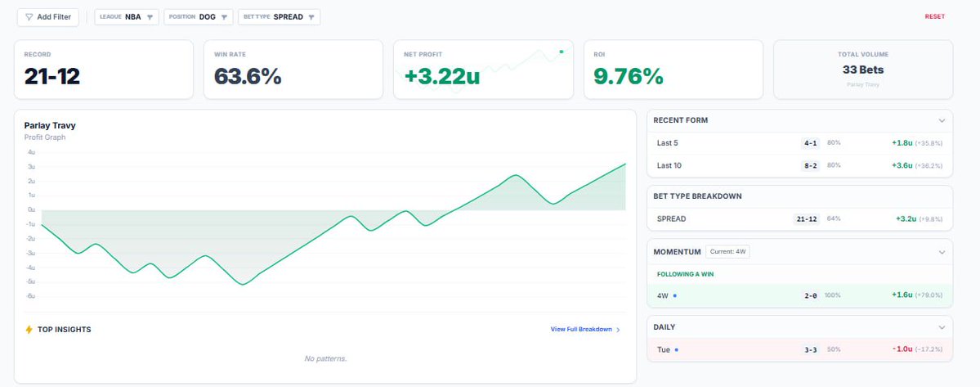Click the 4-1 record badge
980x387 pixels.
(810, 143)
